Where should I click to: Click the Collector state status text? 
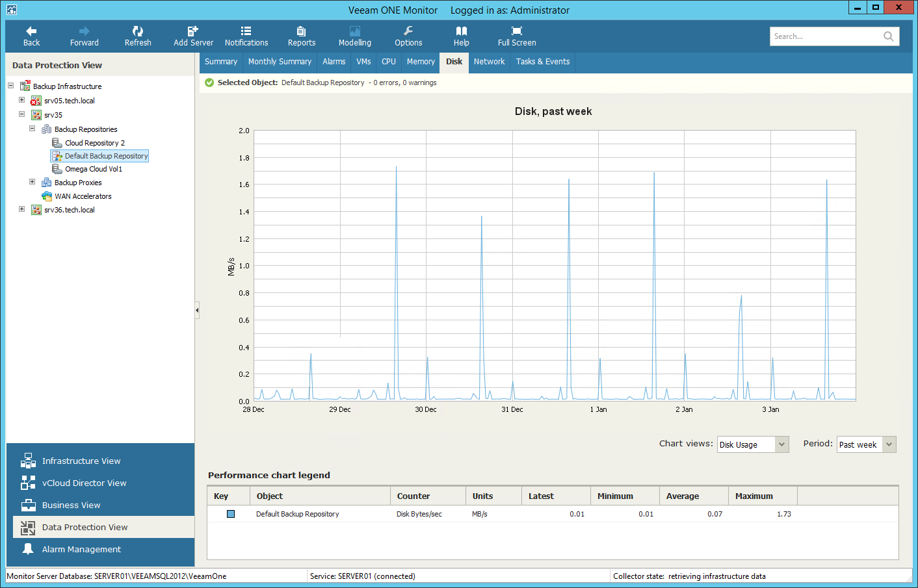point(689,576)
